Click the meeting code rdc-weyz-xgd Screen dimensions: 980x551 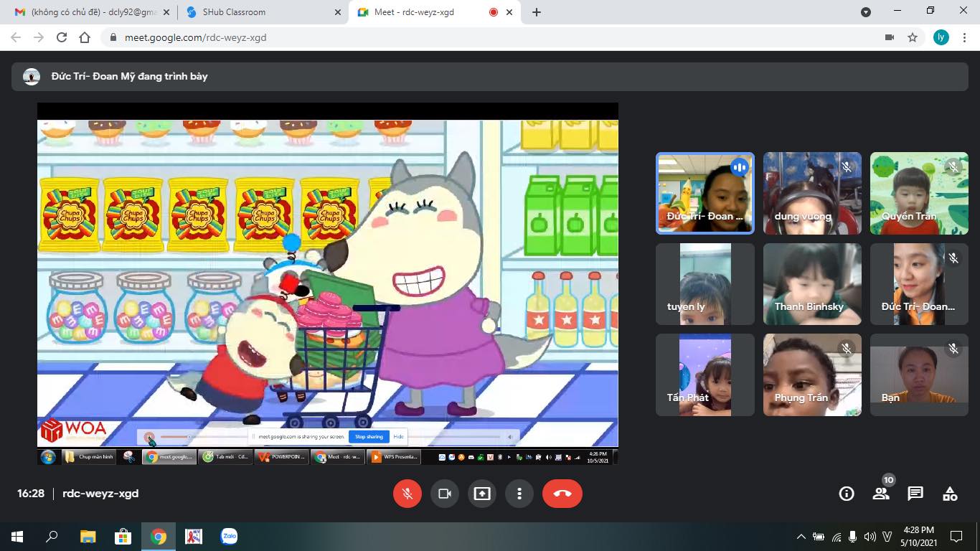click(100, 494)
